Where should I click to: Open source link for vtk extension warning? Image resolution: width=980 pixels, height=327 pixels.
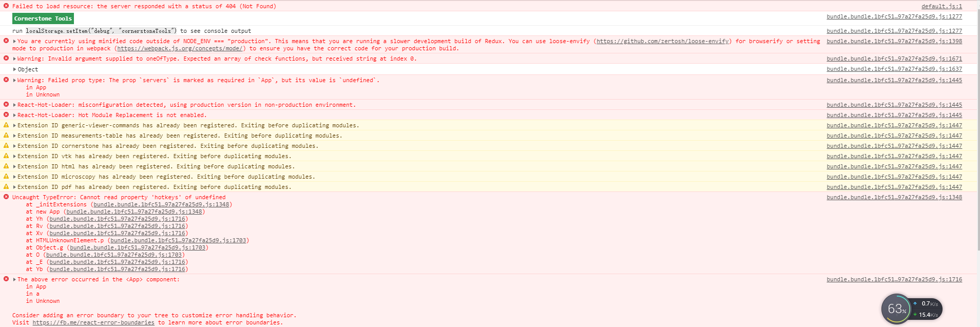[x=894, y=156]
